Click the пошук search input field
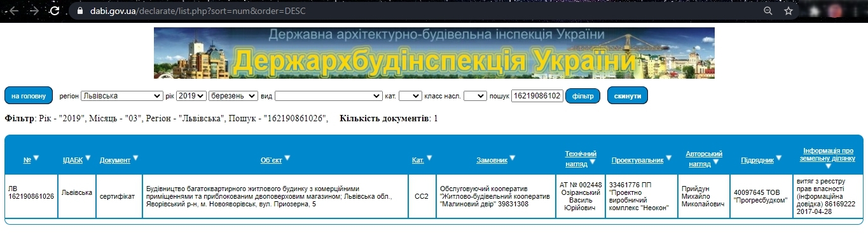Screen dimensions: 868x240 [x=537, y=96]
